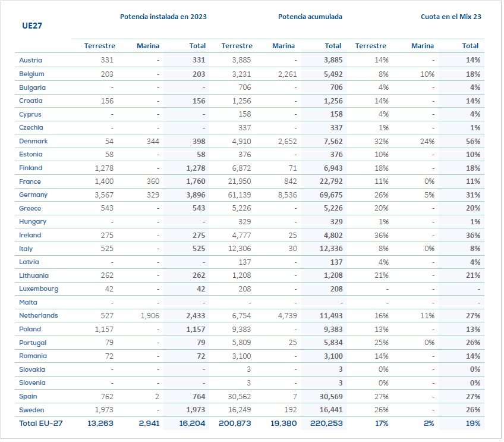Select Denmark's 56% total mix share
Image resolution: width=504 pixels, height=442 pixels.
coord(473,141)
